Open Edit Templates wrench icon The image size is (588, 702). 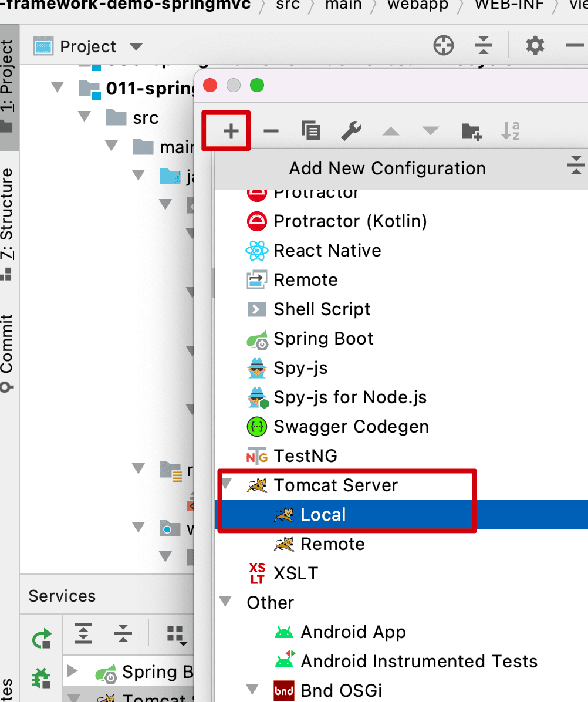click(x=350, y=130)
